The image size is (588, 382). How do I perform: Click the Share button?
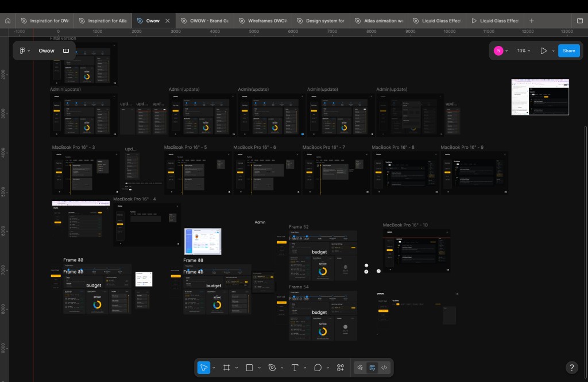click(569, 51)
